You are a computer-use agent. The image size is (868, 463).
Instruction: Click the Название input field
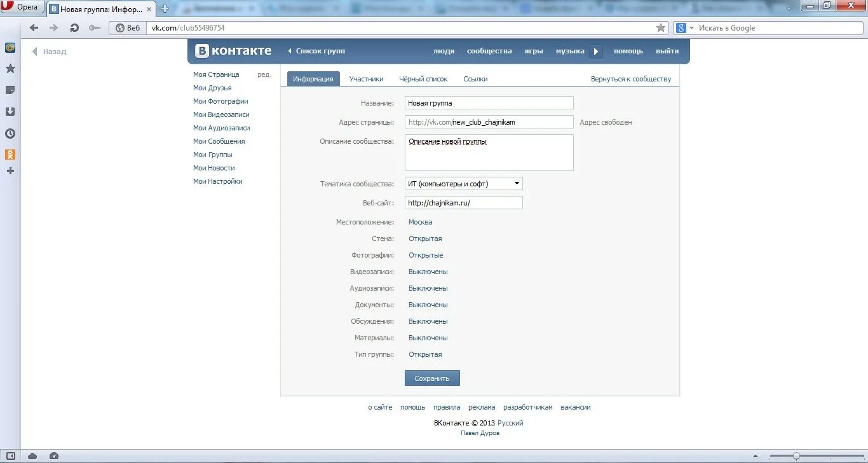(489, 103)
